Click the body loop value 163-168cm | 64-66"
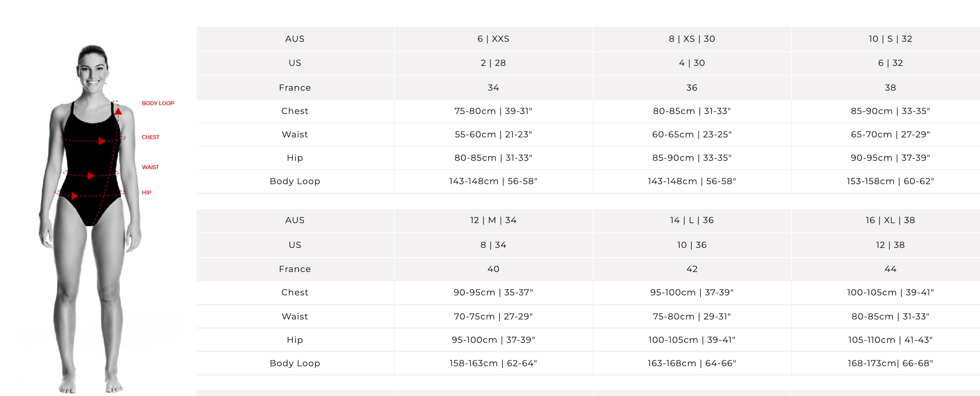Viewport: 980px width, 396px height. point(692,363)
